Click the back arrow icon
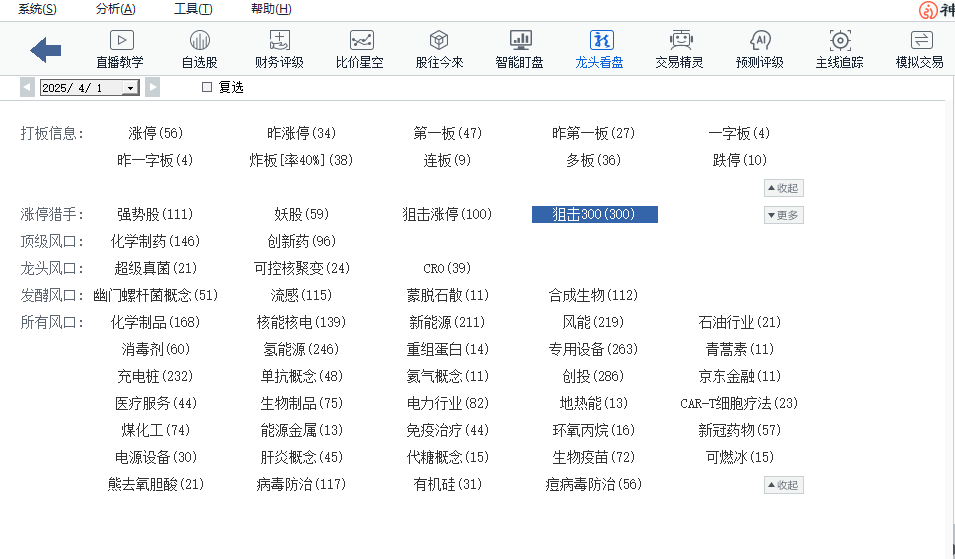Image resolution: width=955 pixels, height=559 pixels. tap(46, 49)
